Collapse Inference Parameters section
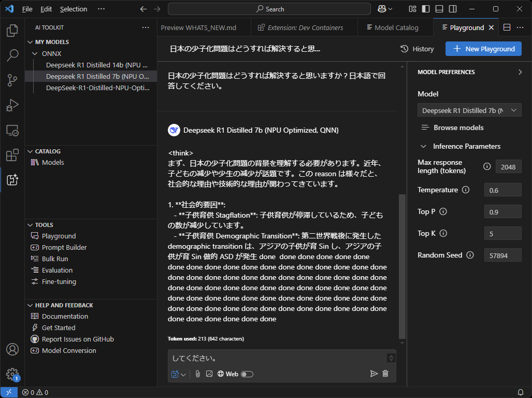The width and height of the screenshot is (532, 398). click(423, 146)
